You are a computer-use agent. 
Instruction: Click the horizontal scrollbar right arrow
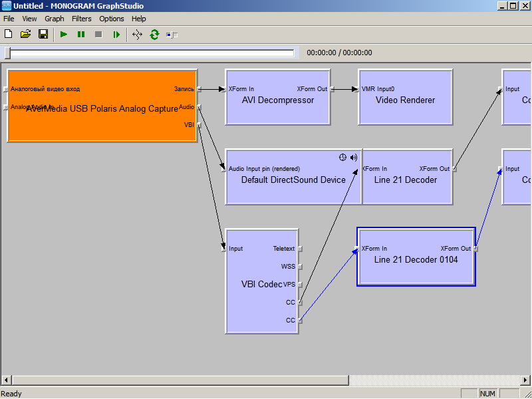(x=526, y=380)
